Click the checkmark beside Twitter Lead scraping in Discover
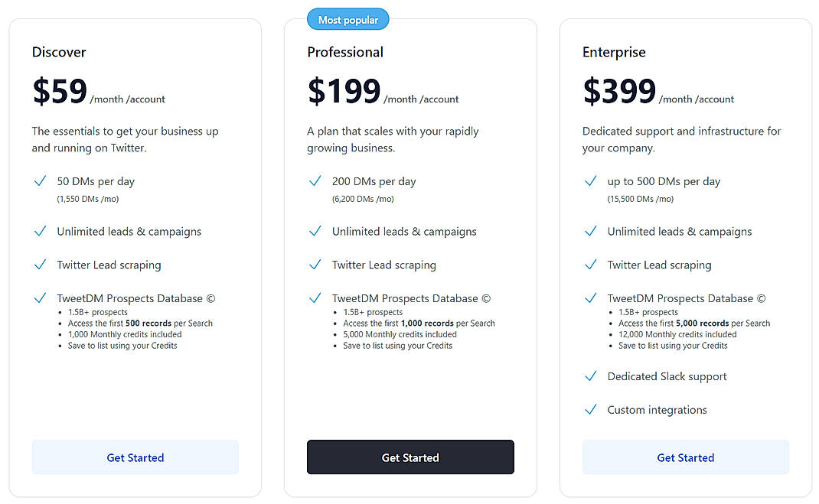Viewport: 819px width, 504px height. (40, 265)
